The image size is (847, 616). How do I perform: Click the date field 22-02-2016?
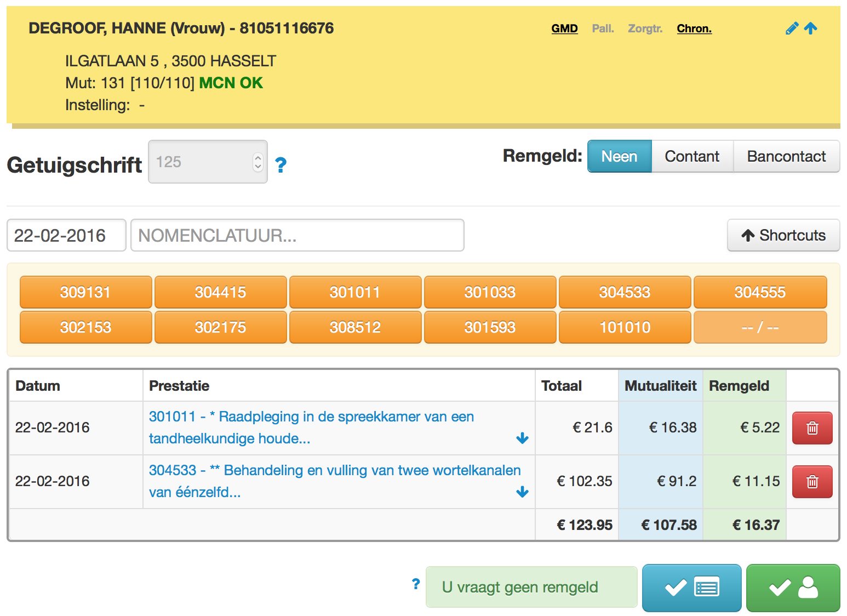[x=66, y=235]
